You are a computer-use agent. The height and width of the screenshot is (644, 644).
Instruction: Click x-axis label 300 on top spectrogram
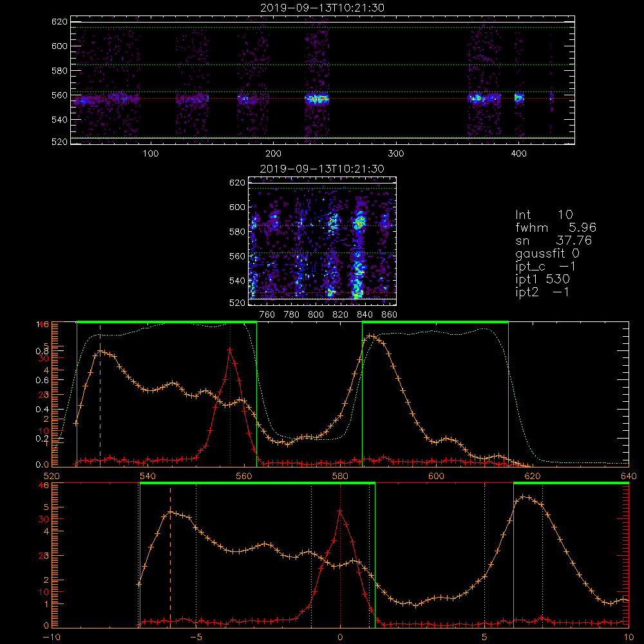coord(396,153)
